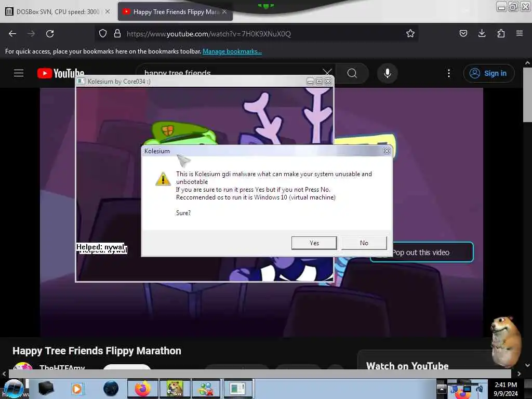Minimize the Firefox browser window
This screenshot has height=399, width=532.
[501, 7]
